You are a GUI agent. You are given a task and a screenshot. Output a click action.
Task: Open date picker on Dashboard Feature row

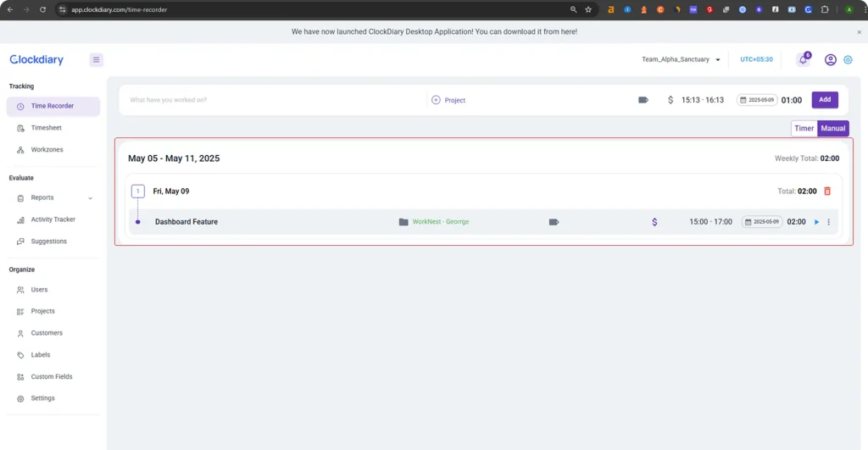[762, 222]
